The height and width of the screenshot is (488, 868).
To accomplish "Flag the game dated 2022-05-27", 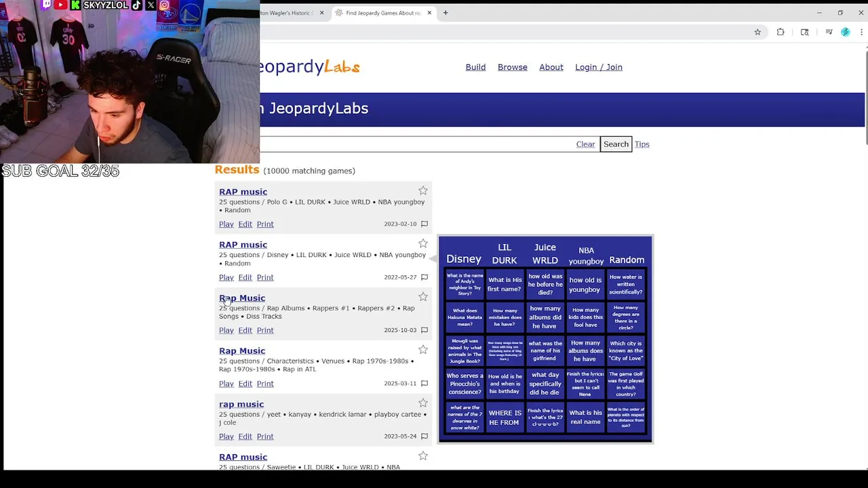I will tap(425, 277).
